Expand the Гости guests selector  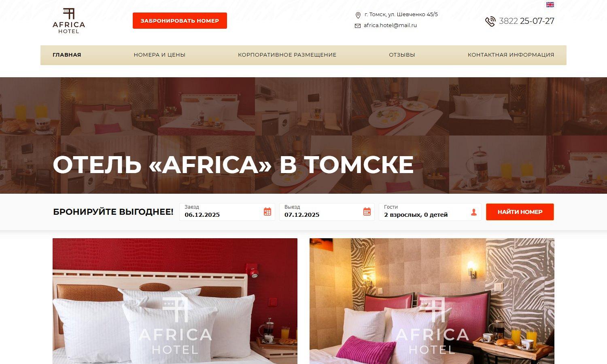pyautogui.click(x=430, y=212)
